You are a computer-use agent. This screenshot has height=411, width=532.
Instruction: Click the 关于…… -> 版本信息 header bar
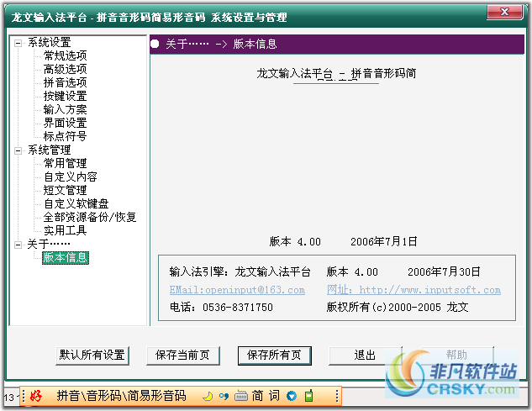coord(337,44)
